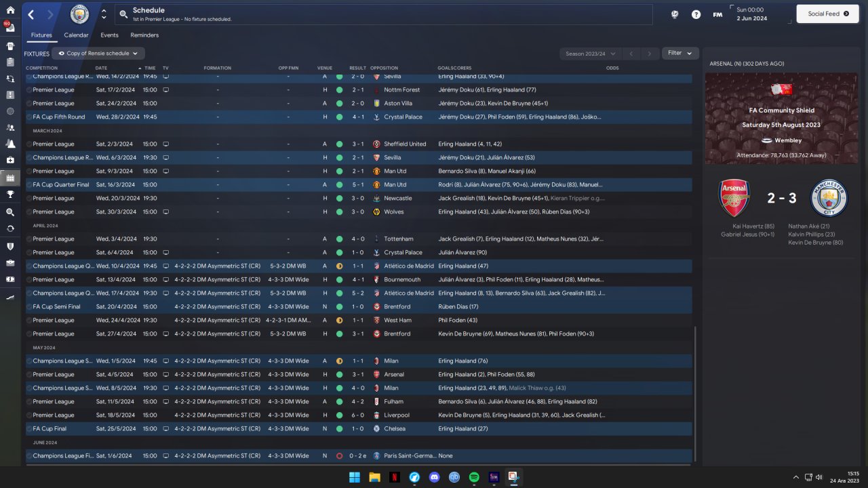Tick the row selector for the Chelsea final

pyautogui.click(x=29, y=428)
